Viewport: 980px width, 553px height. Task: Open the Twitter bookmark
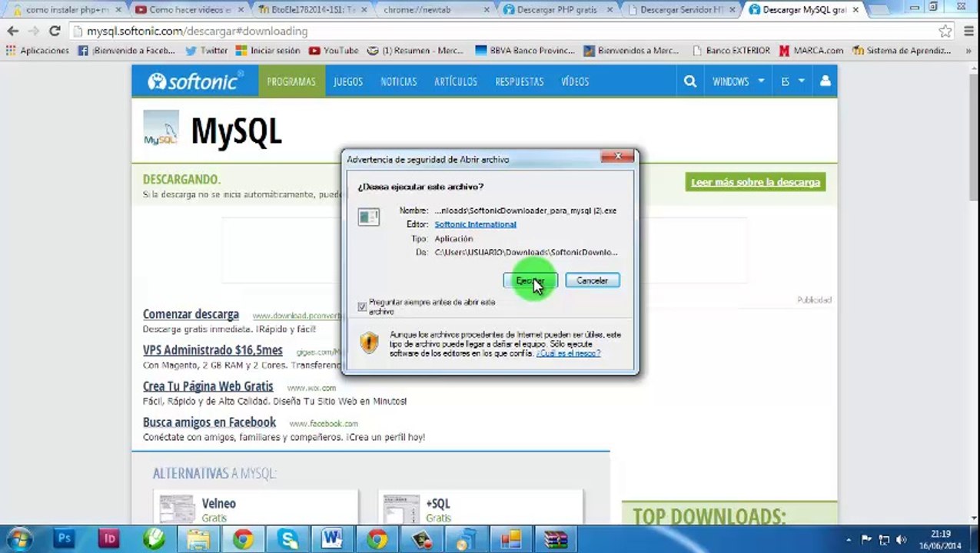(207, 51)
